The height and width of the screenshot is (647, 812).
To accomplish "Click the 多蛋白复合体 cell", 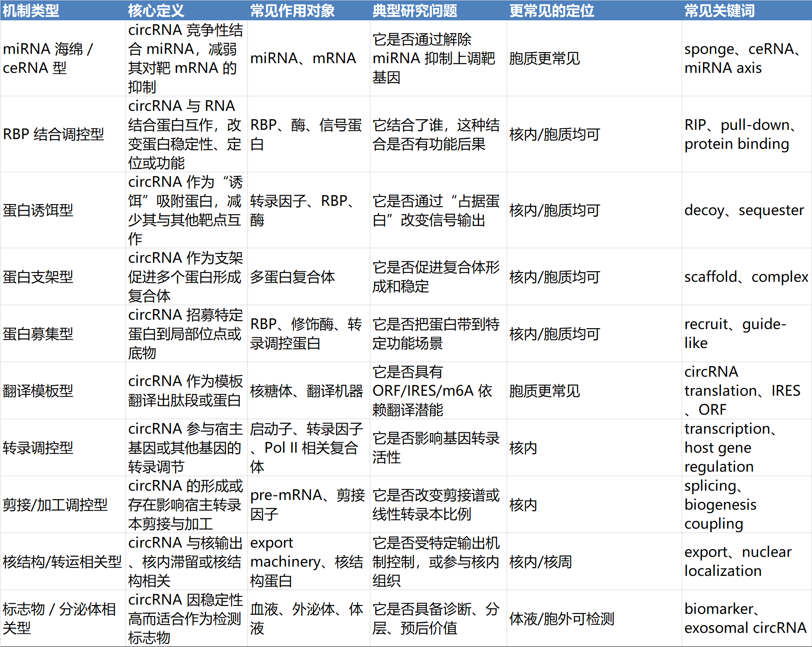I will point(292,277).
